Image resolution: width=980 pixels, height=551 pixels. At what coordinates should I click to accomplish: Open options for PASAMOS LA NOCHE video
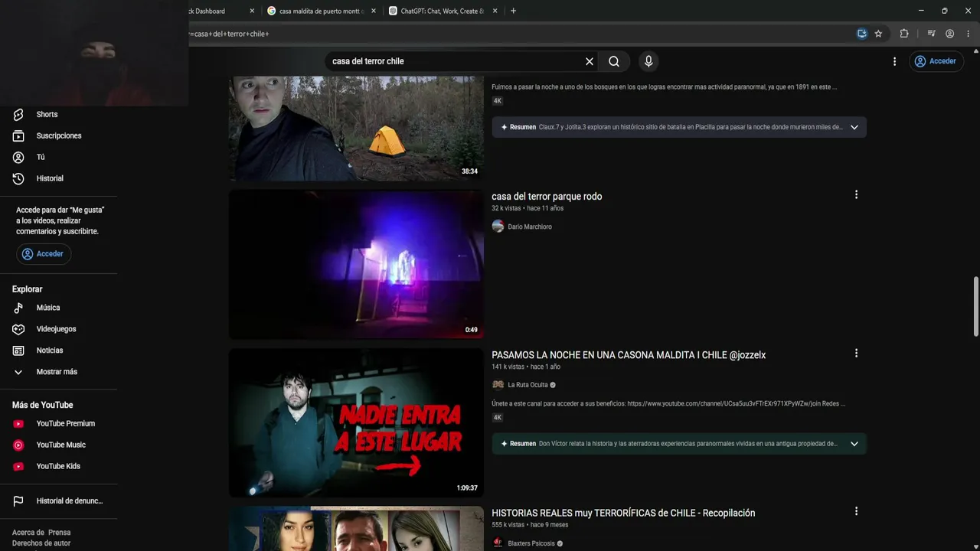[856, 354]
